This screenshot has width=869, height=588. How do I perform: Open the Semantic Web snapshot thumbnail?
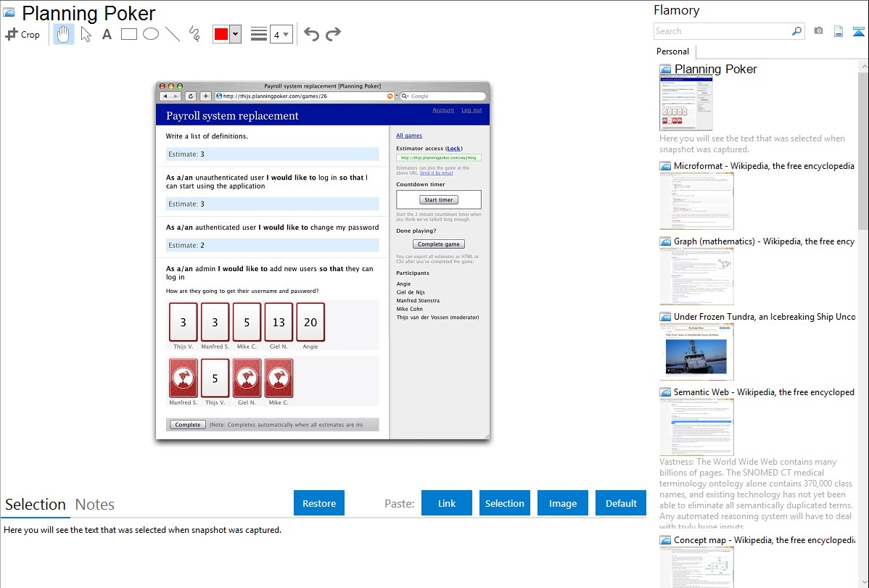[696, 427]
